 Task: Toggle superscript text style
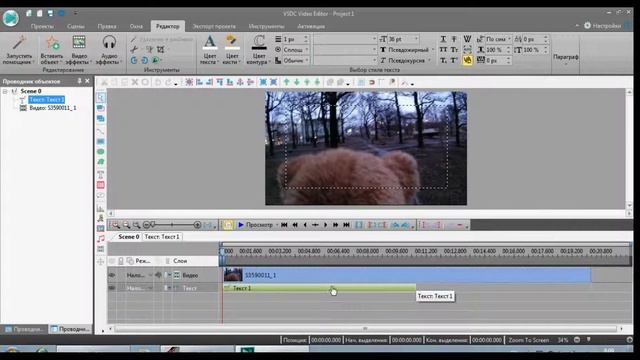point(454,60)
